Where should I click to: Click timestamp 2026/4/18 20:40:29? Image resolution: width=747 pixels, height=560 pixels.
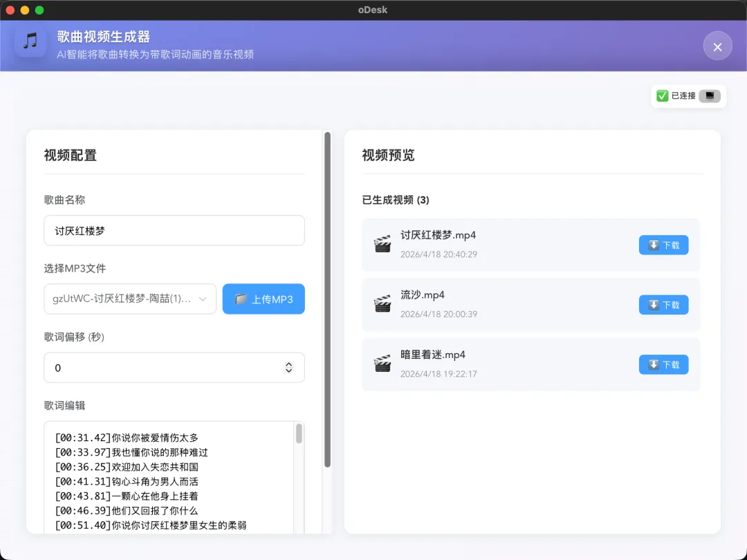(439, 254)
